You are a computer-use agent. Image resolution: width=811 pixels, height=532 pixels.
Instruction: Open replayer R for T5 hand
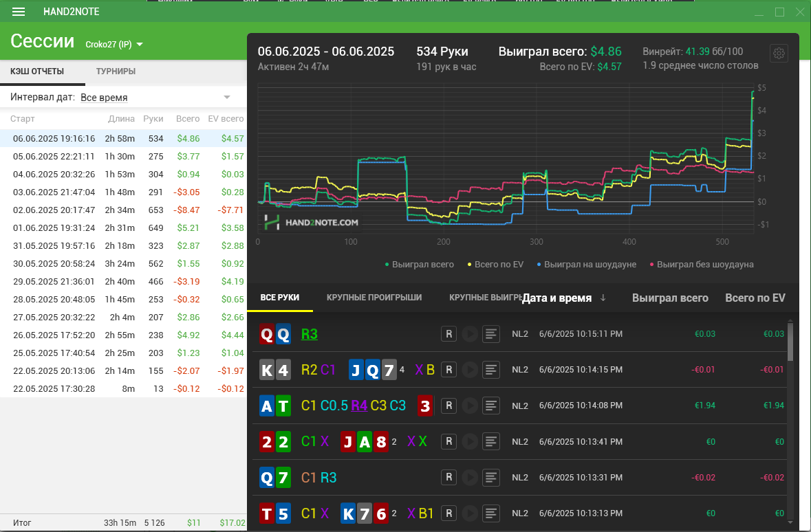click(x=449, y=513)
